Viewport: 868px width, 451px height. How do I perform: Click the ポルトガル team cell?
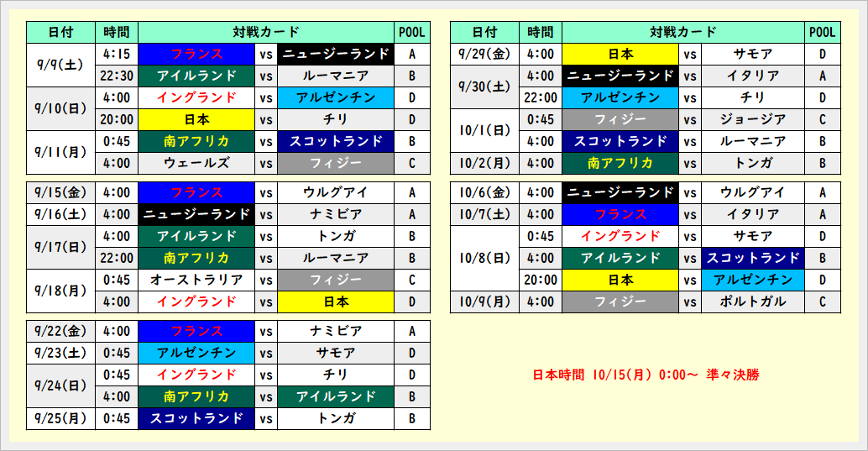753,302
